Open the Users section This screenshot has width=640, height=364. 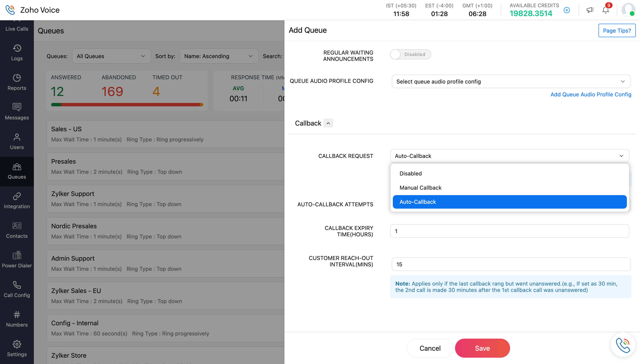17,141
